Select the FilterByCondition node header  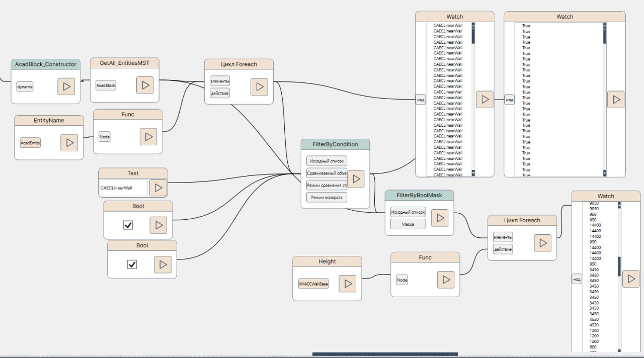(335, 144)
